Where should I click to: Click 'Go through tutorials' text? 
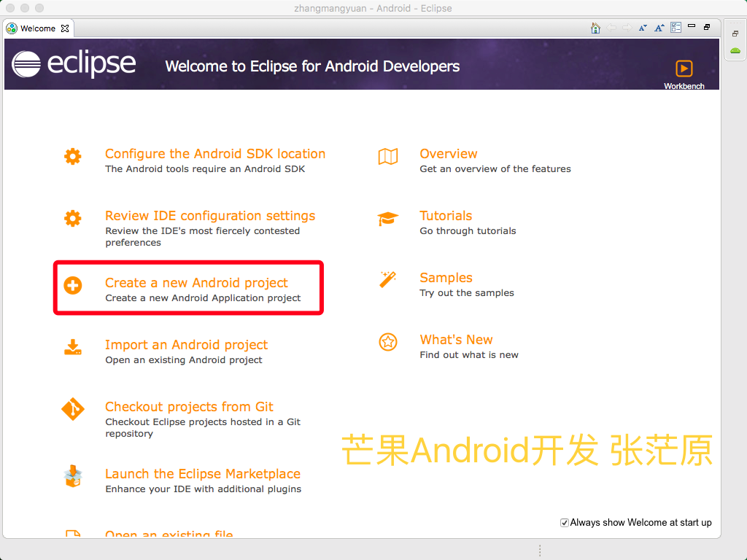(468, 231)
